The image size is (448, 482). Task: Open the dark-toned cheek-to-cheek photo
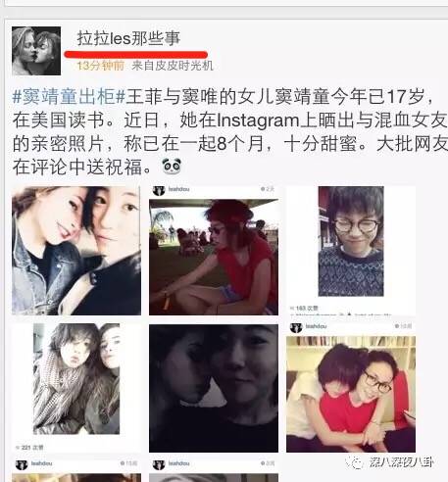tap(214, 388)
